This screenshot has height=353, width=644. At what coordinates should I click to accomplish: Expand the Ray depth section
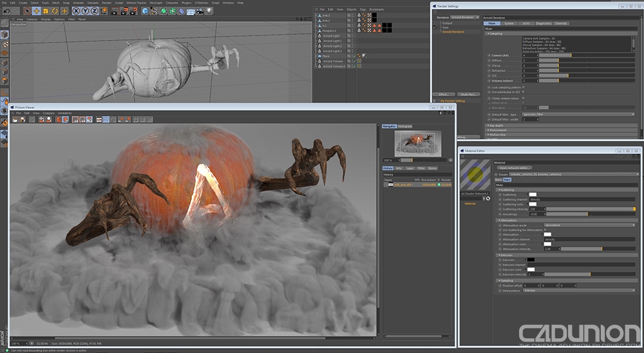click(x=495, y=126)
